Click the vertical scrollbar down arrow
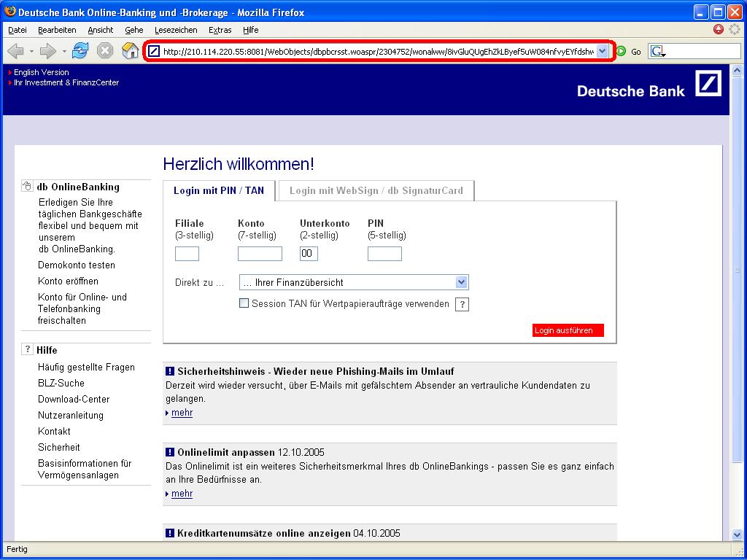The width and height of the screenshot is (747, 560). tap(737, 534)
